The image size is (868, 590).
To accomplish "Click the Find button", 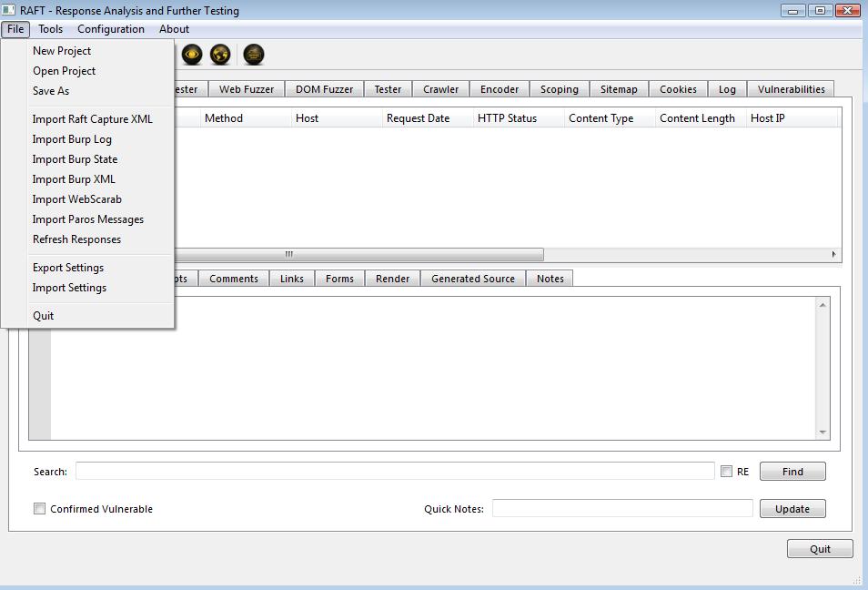I will pos(792,472).
